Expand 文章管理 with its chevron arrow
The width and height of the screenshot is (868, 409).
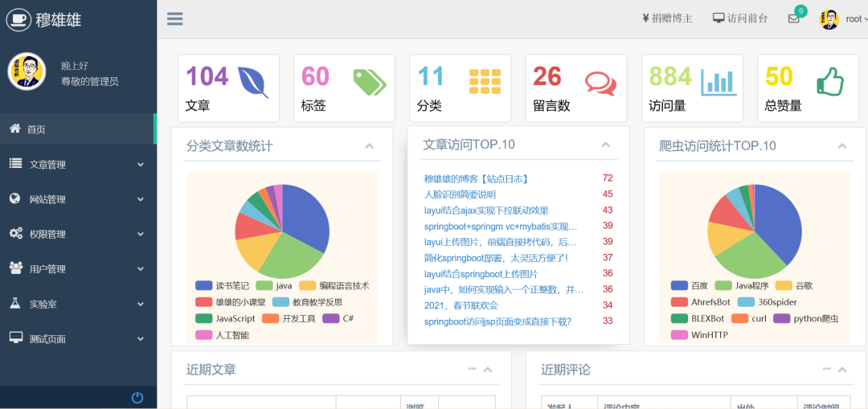click(141, 165)
